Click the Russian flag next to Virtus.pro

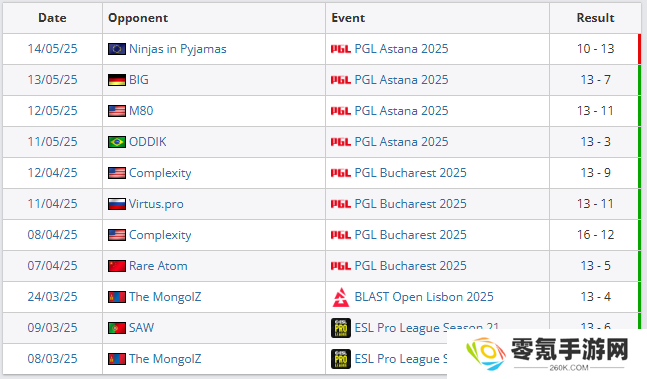tap(117, 204)
